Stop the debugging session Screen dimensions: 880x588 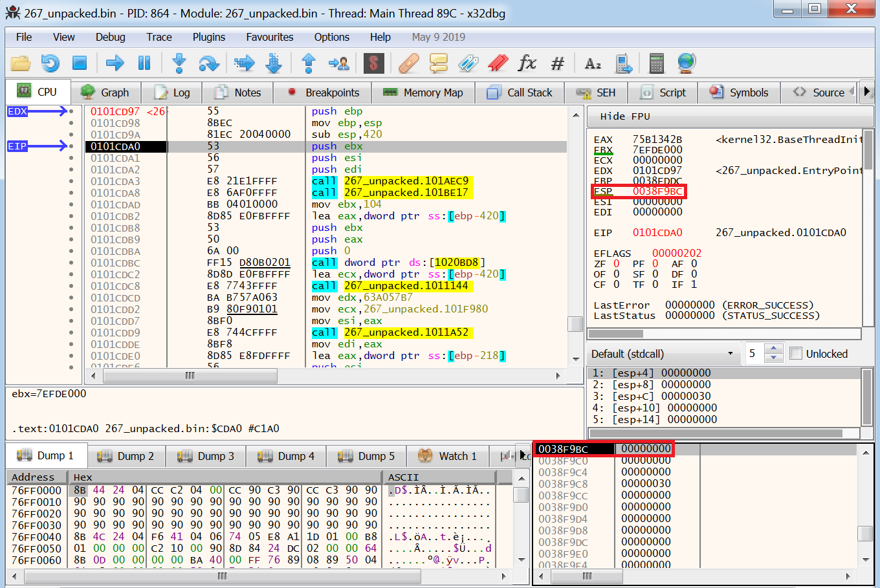[80, 63]
